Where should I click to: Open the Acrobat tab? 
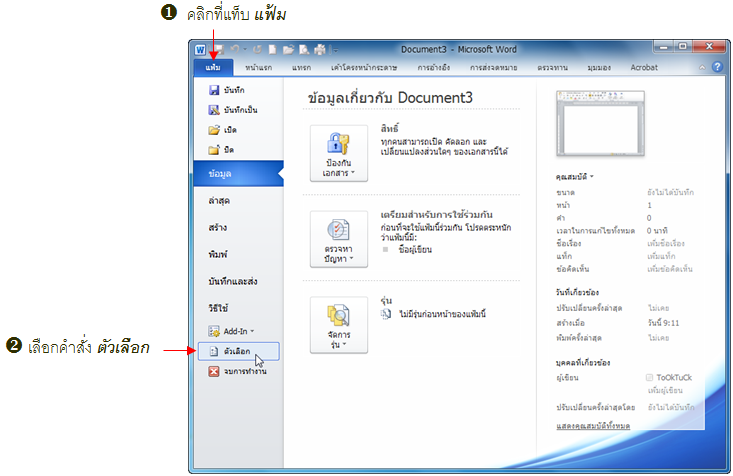click(x=644, y=67)
